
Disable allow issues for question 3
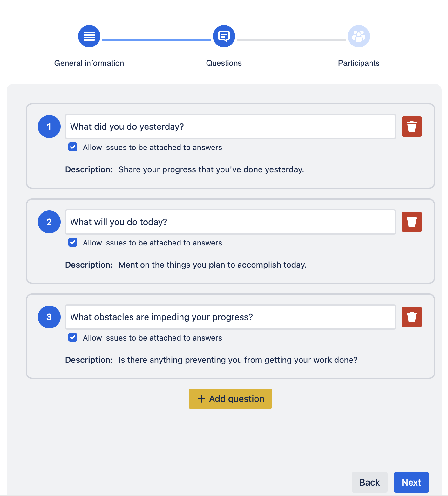click(73, 338)
